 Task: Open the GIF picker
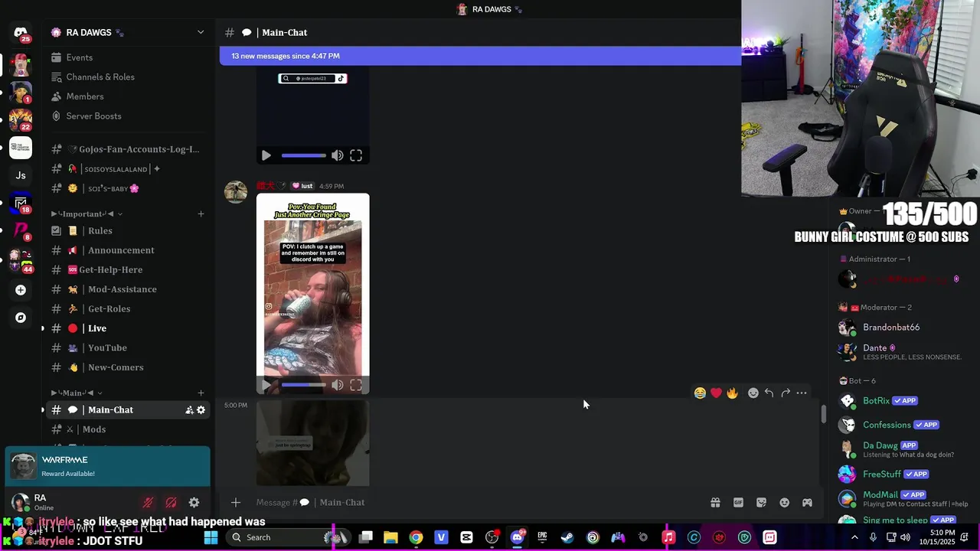(738, 503)
